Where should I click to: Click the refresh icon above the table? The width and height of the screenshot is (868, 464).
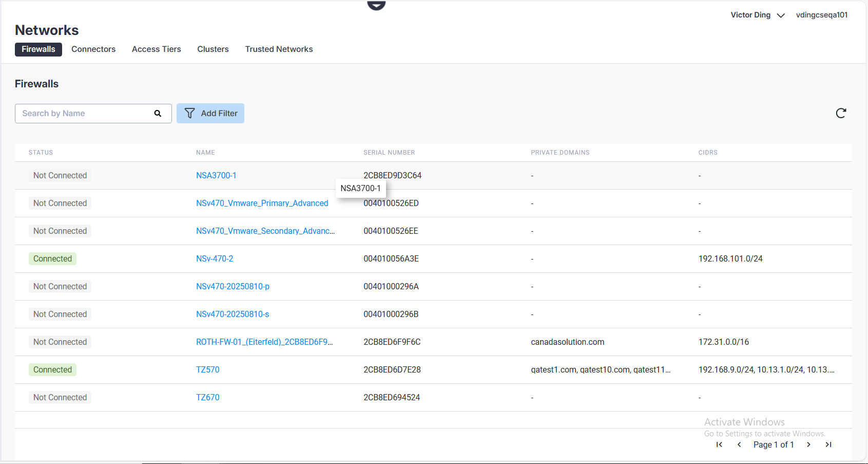[841, 113]
